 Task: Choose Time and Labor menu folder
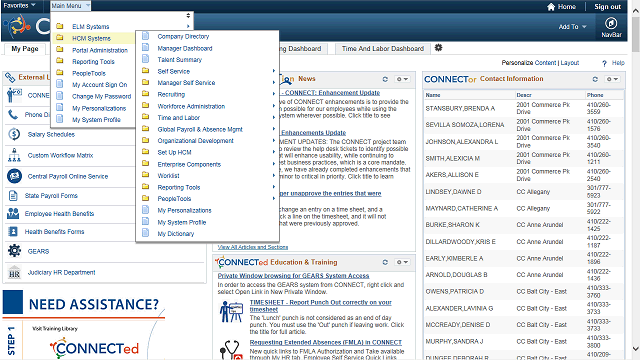[179, 118]
